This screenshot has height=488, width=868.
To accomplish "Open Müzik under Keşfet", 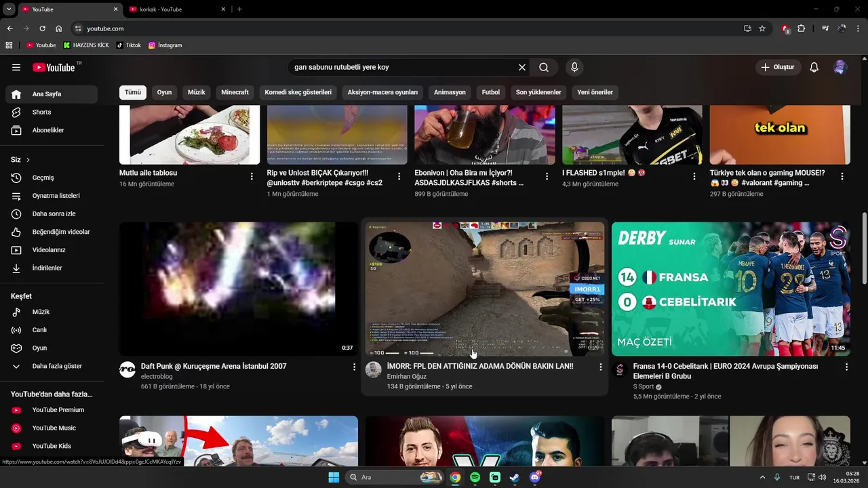I will (x=52, y=312).
